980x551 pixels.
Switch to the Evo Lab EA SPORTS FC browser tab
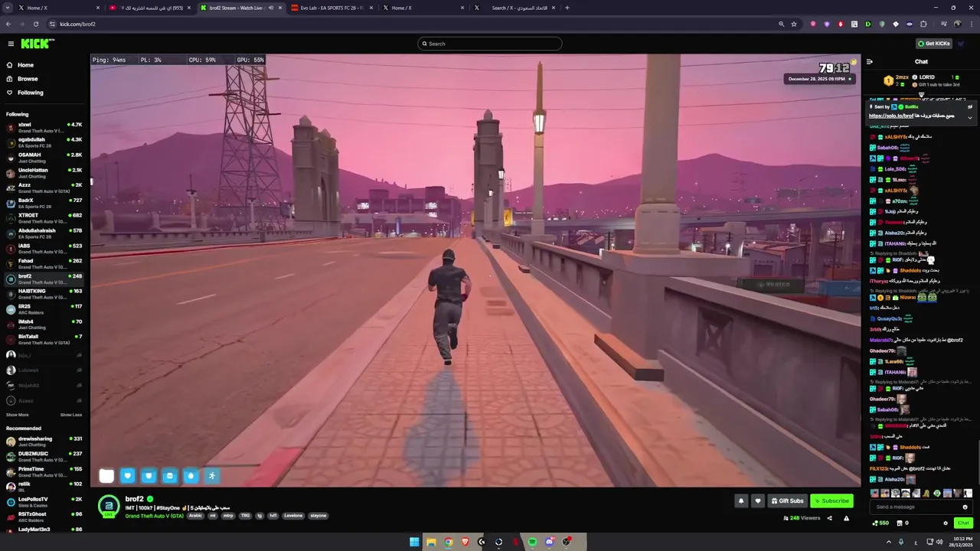(x=332, y=8)
